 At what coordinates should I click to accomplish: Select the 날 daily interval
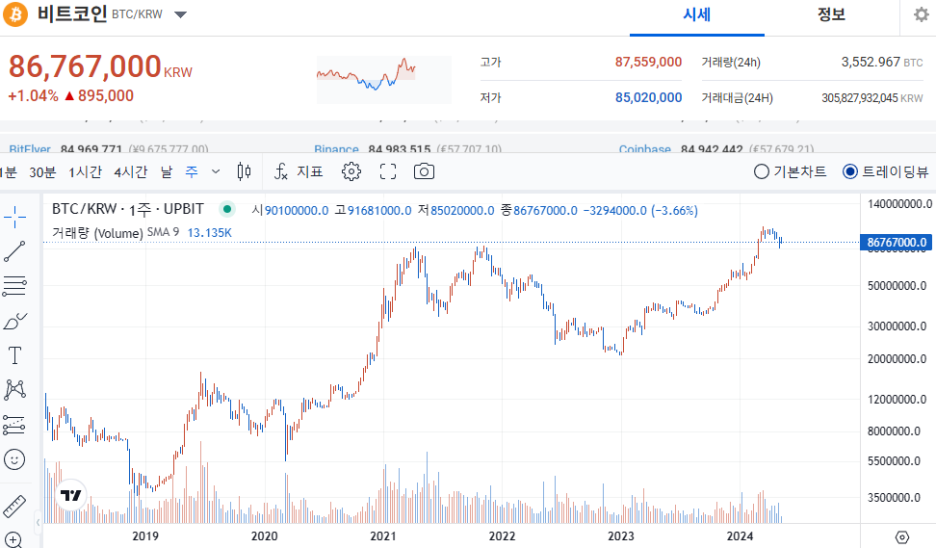point(167,172)
